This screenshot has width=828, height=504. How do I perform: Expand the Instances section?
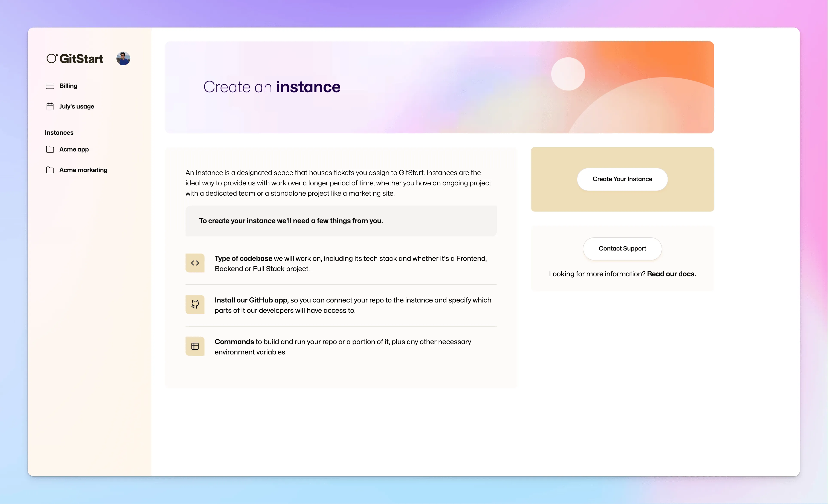[59, 132]
